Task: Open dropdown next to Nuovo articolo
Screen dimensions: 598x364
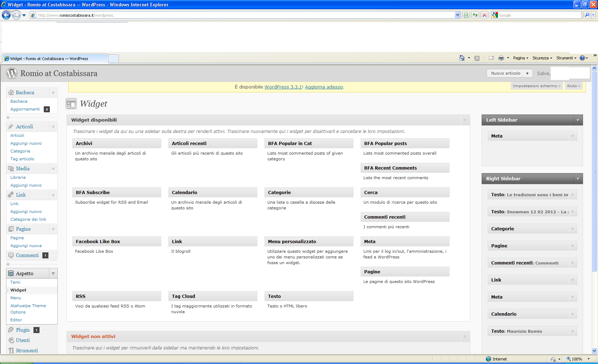Action: (x=527, y=73)
